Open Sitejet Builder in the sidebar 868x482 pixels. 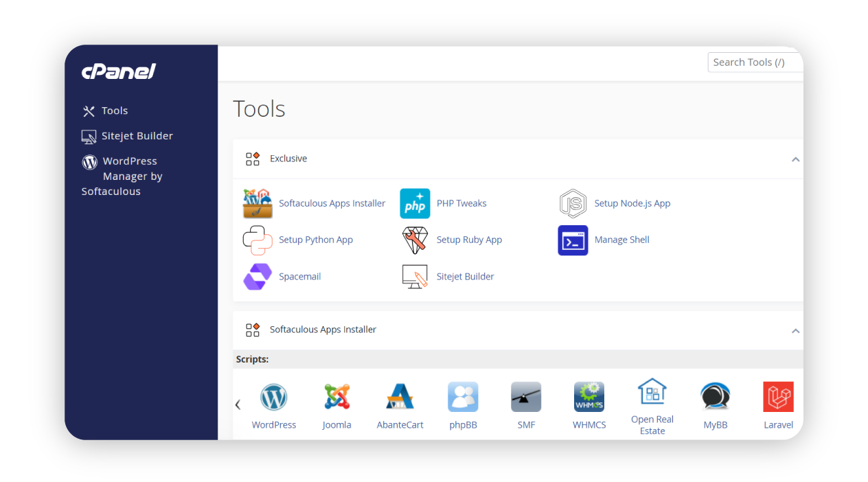137,136
